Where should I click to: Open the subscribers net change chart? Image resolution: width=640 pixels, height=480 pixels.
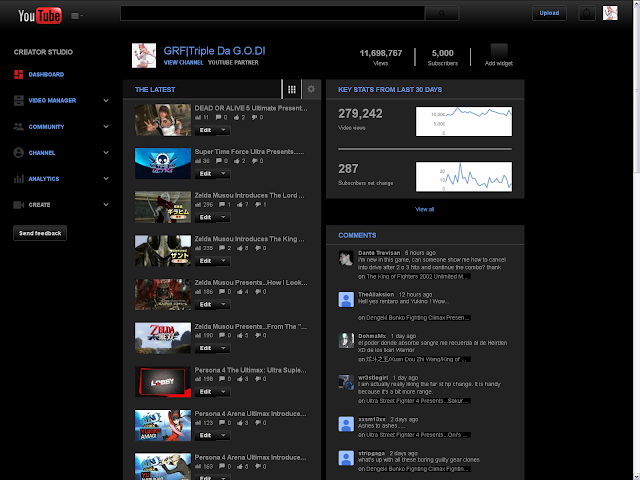click(x=464, y=177)
